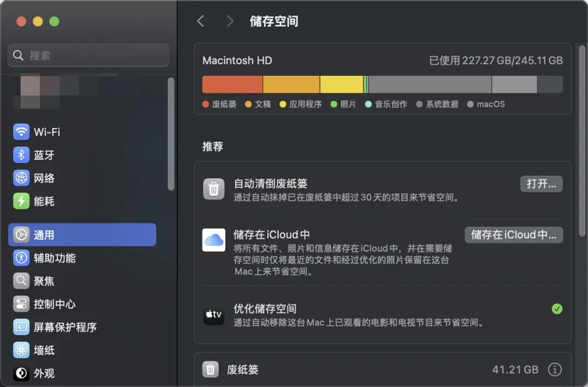Viewport: 588px width, 387px height.
Task: Click the info icon beside 废纸篓 41.21 GB
Action: tap(554, 370)
